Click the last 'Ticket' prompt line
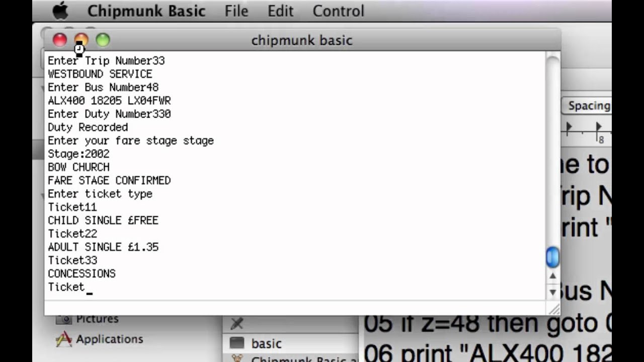644x362 pixels. (66, 287)
